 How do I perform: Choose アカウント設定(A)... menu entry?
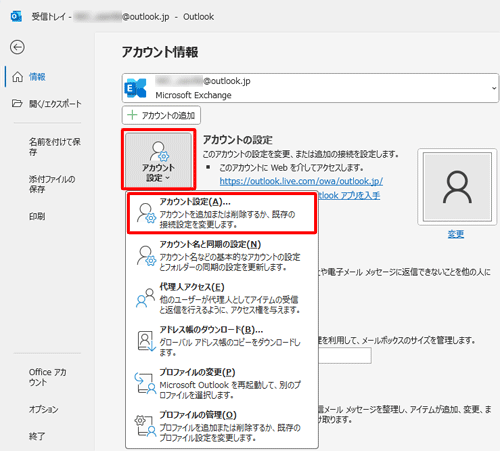222,213
